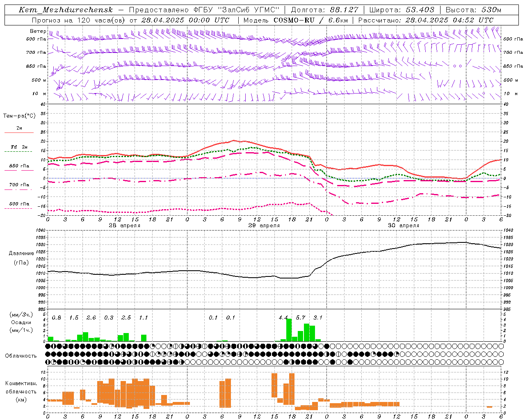Click the '850 гПа' temperature legend entry
Screen dimensions: 525x420
pos(19,166)
